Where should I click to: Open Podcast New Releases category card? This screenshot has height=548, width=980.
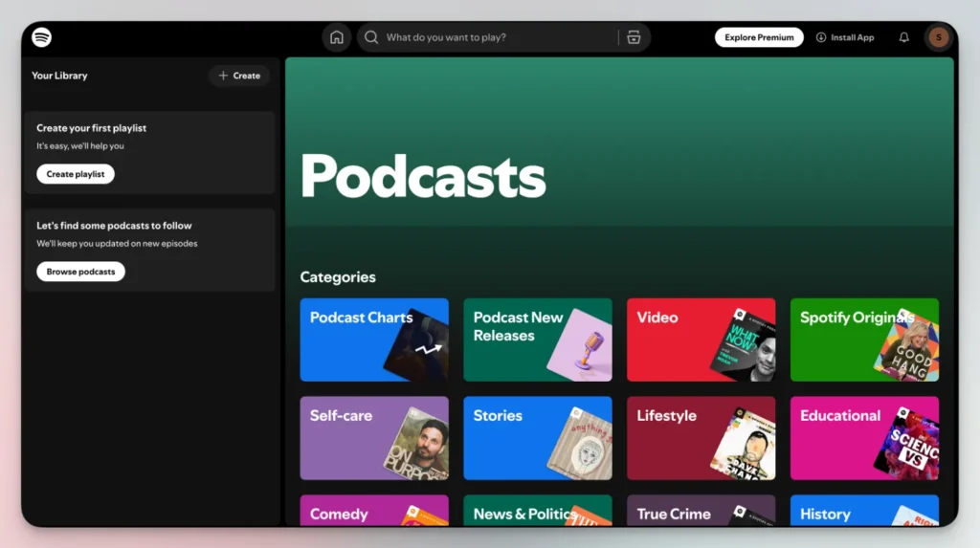pyautogui.click(x=538, y=340)
